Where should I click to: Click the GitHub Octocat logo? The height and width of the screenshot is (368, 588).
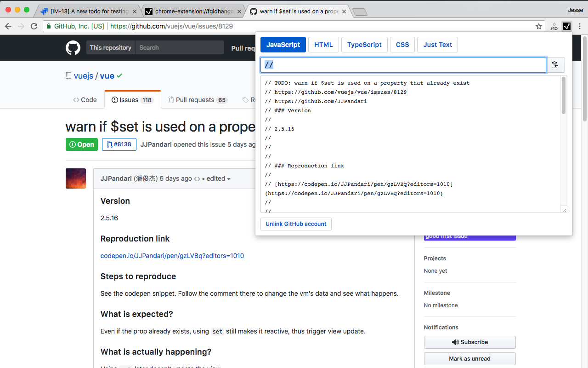pos(73,47)
